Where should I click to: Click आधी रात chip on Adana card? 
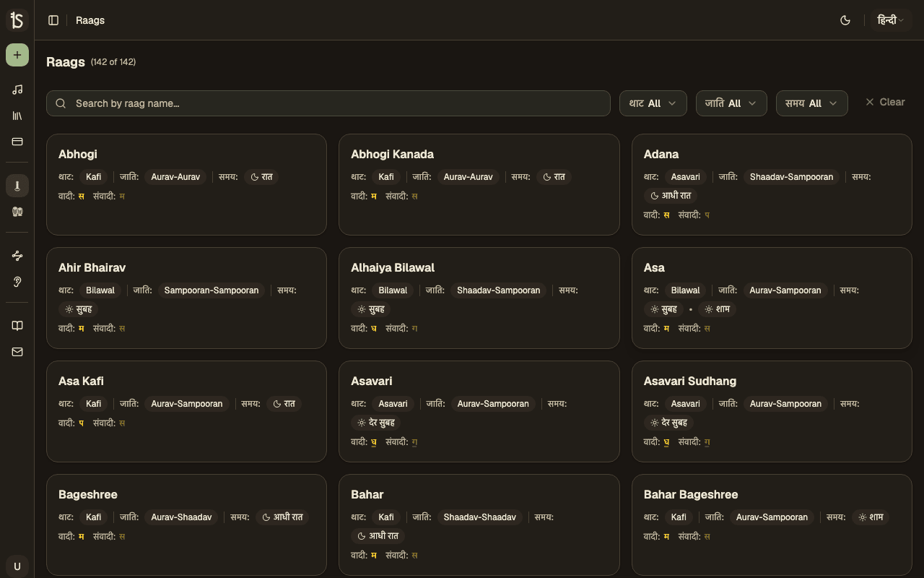point(671,196)
